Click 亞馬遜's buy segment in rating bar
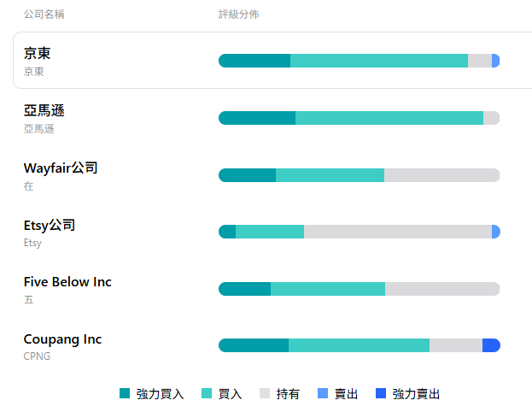The width and height of the screenshot is (532, 418). tap(389, 118)
